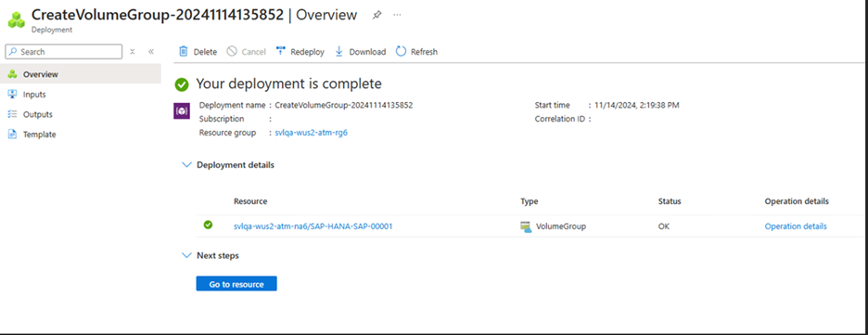Click the Refresh circular arrow icon

coord(401,51)
